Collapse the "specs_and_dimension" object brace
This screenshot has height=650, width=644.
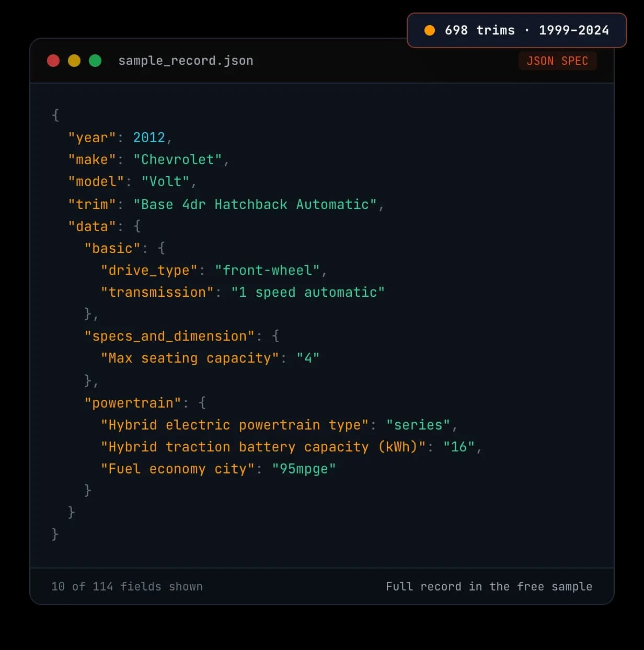pos(275,336)
